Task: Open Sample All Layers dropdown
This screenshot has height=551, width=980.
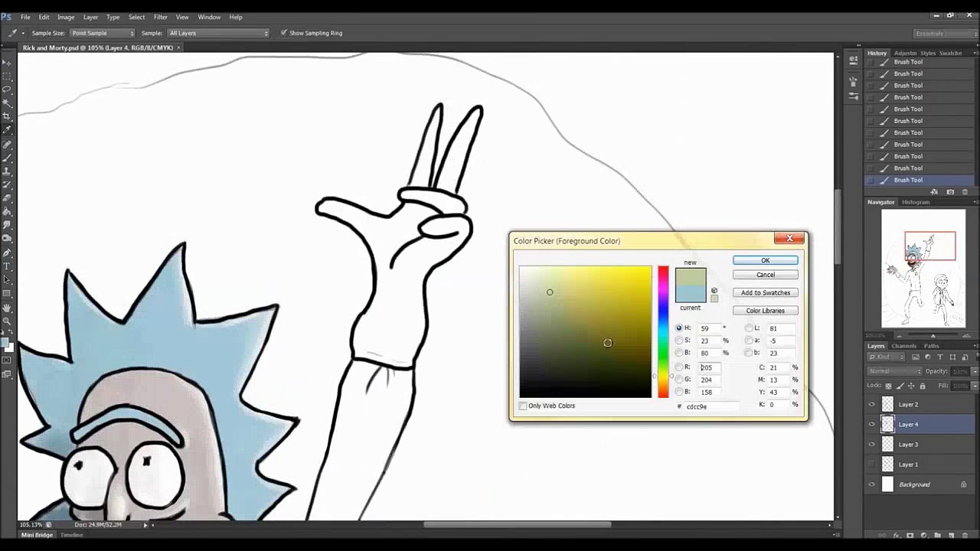Action: pos(218,33)
